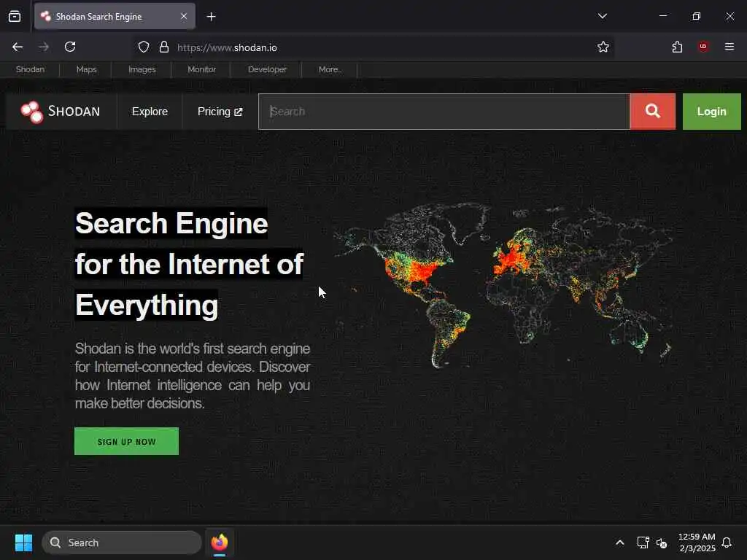
Task: Click the heading 'Search Engine'
Action: tap(171, 223)
